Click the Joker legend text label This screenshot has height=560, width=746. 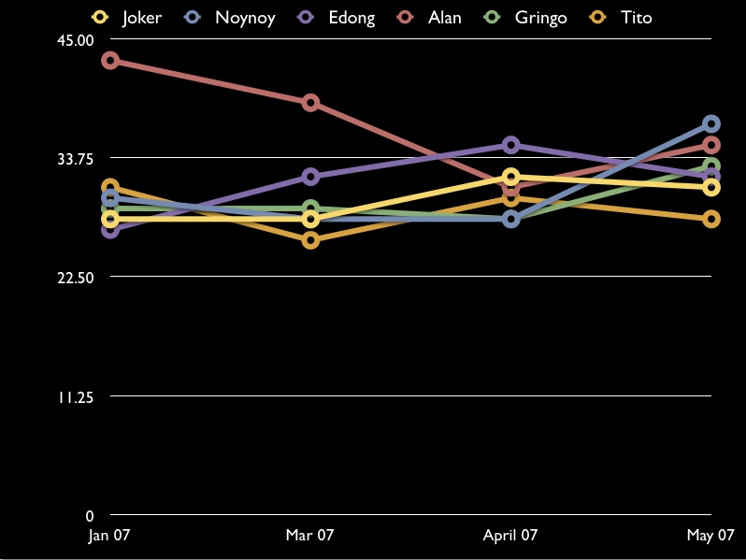click(x=141, y=18)
